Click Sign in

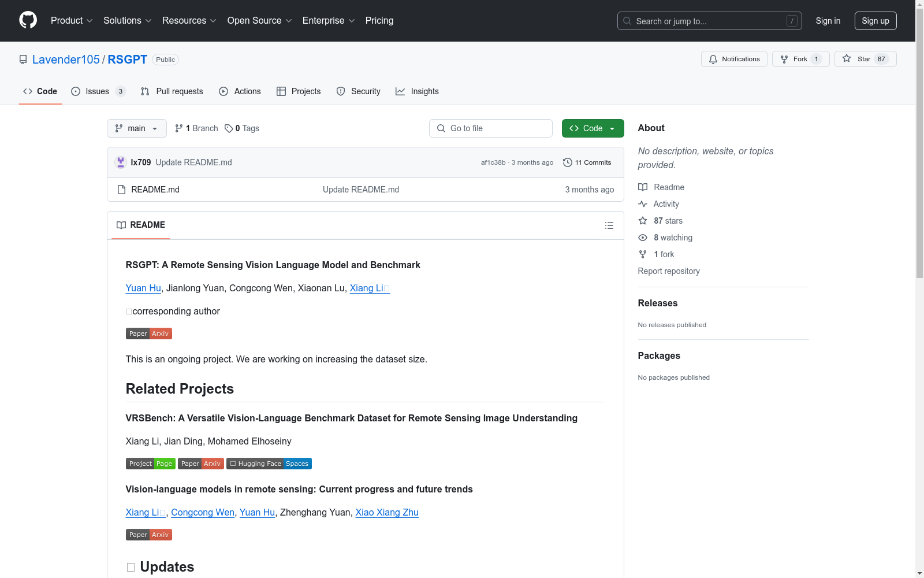pos(828,21)
